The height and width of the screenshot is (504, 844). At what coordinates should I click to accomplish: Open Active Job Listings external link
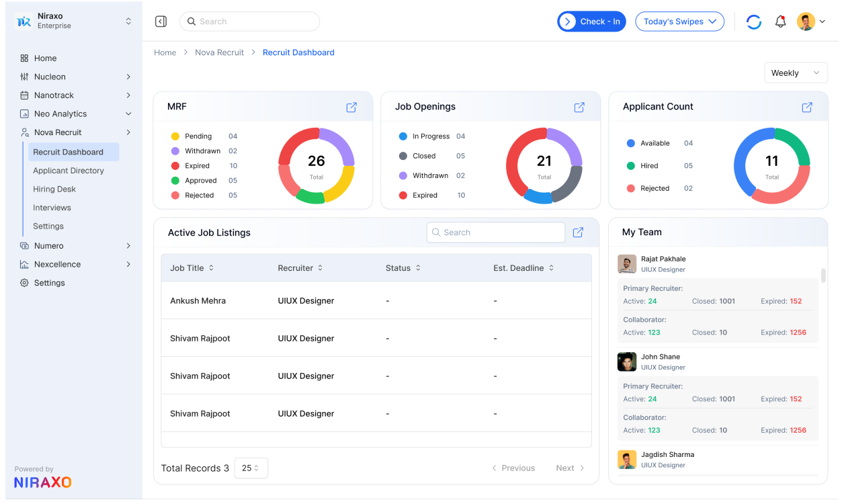(577, 232)
